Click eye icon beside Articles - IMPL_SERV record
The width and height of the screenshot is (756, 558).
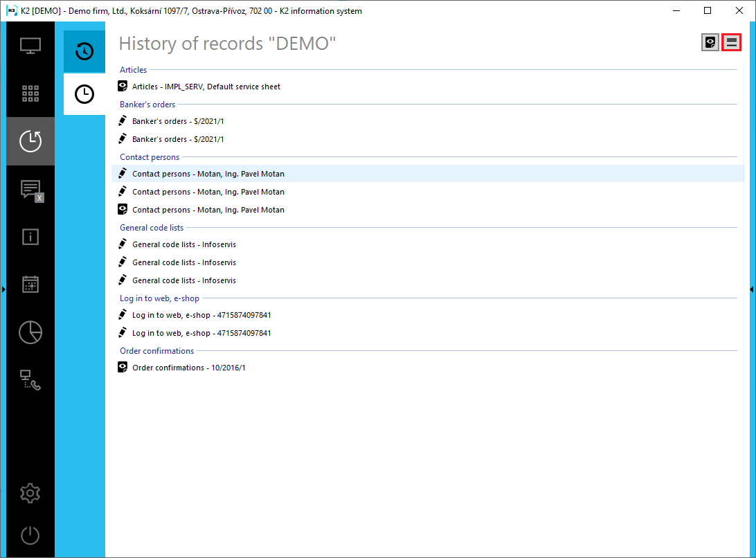(x=123, y=87)
